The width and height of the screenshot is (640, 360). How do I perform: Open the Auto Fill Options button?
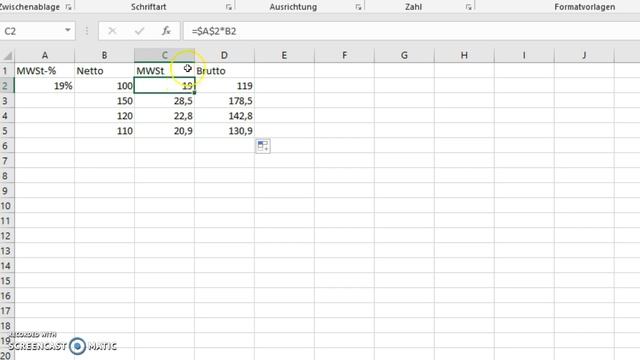click(263, 146)
